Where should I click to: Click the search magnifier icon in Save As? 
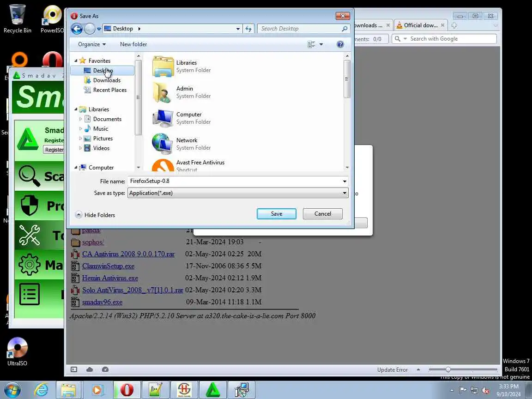(345, 29)
